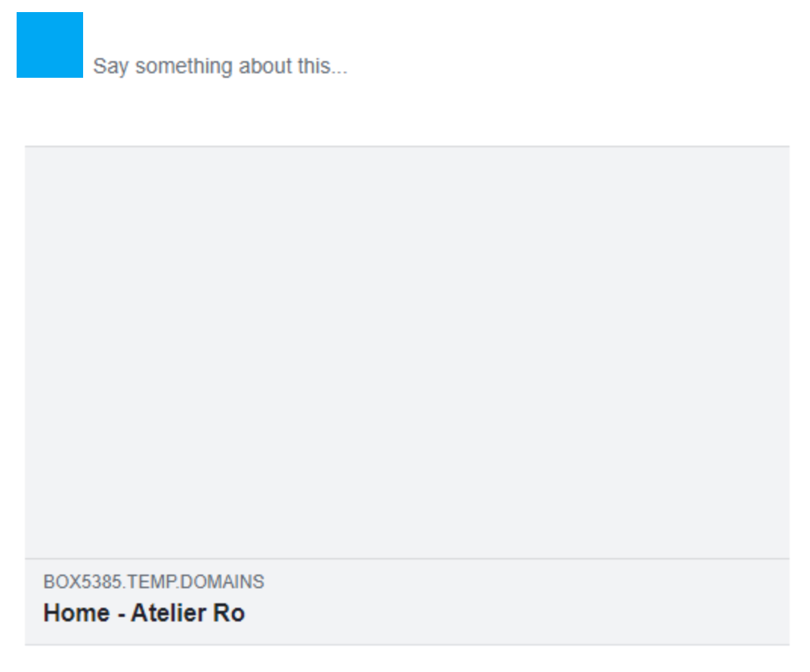This screenshot has width=810, height=672.
Task: Click the hyphen in the "Home - Atelier Ro" title
Action: click(121, 614)
